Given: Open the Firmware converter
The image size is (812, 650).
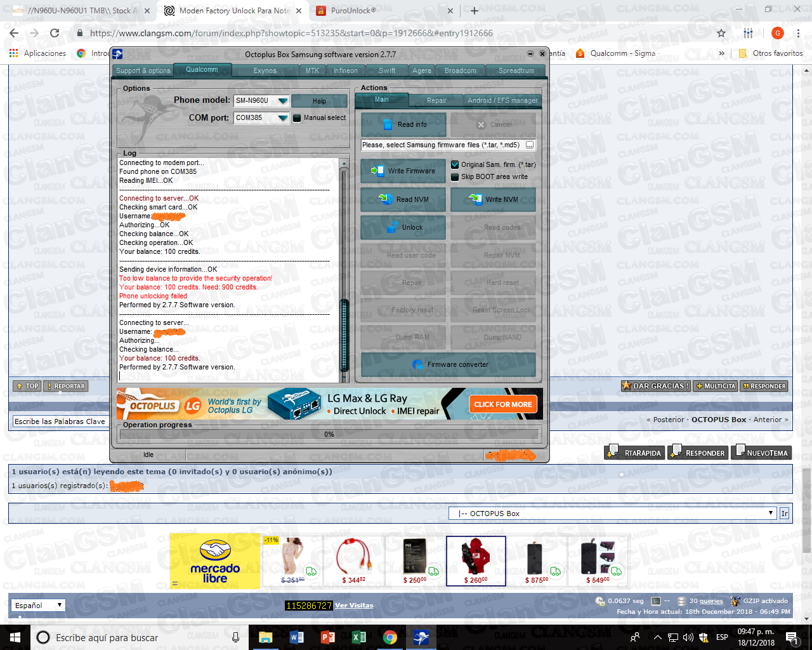Looking at the screenshot, I should 449,364.
